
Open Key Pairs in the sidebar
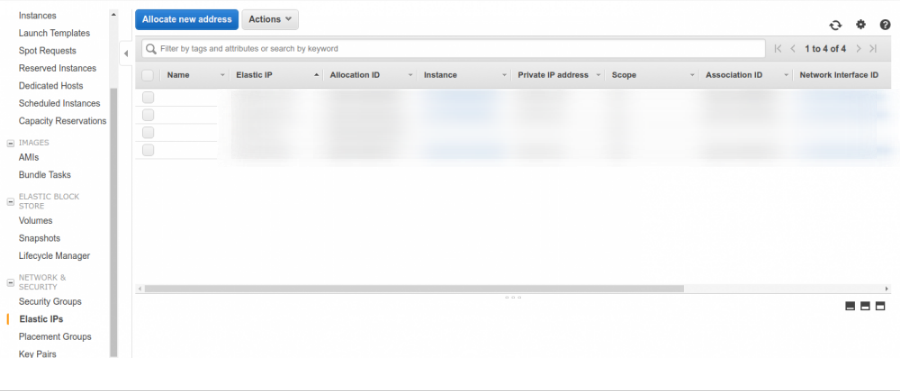pyautogui.click(x=38, y=353)
